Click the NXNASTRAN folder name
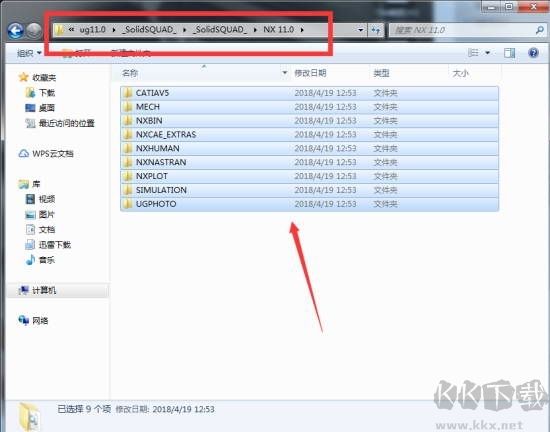This screenshot has width=550, height=432. (x=161, y=162)
